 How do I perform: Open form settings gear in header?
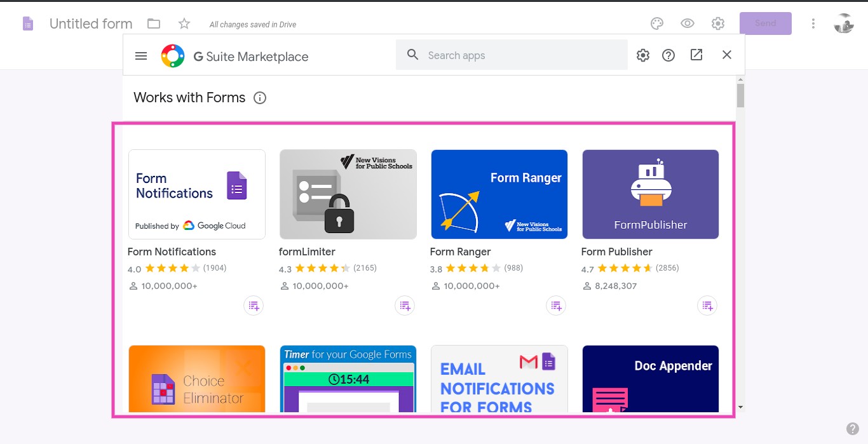[x=718, y=24]
